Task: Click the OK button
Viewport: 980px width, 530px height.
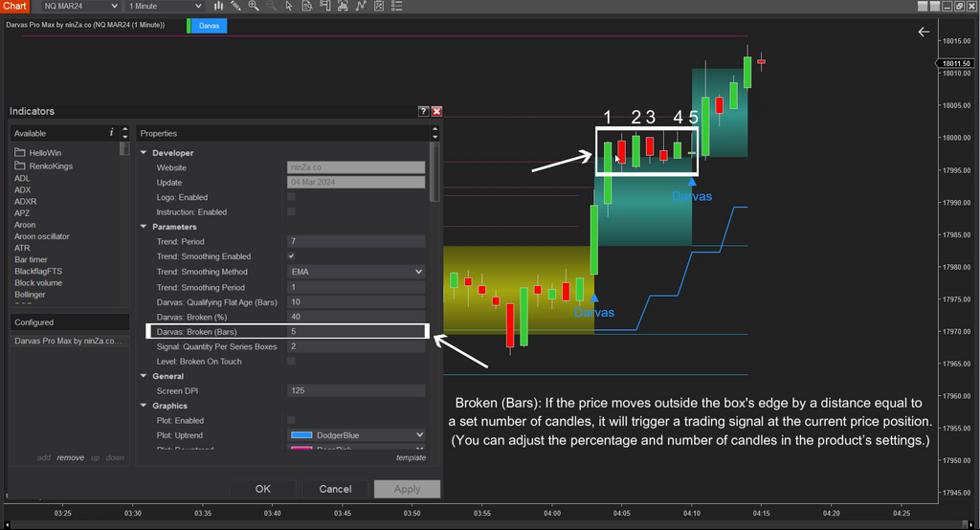Action: click(x=263, y=489)
